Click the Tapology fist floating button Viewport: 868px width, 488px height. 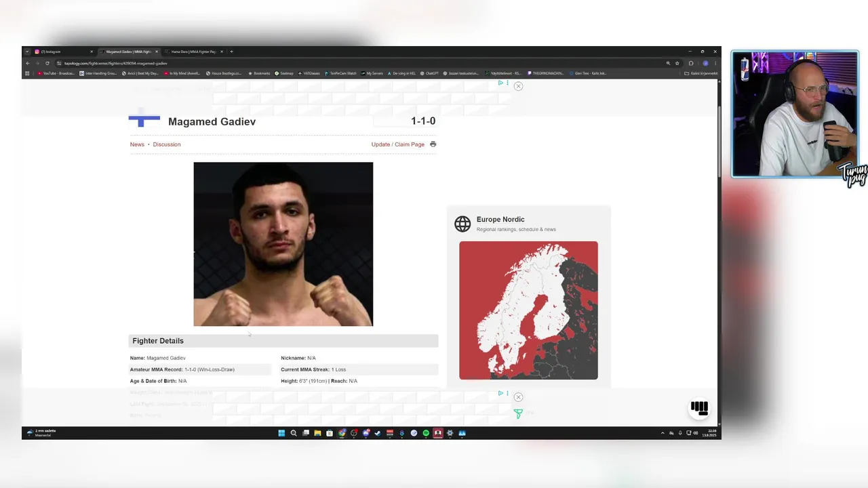pos(699,408)
